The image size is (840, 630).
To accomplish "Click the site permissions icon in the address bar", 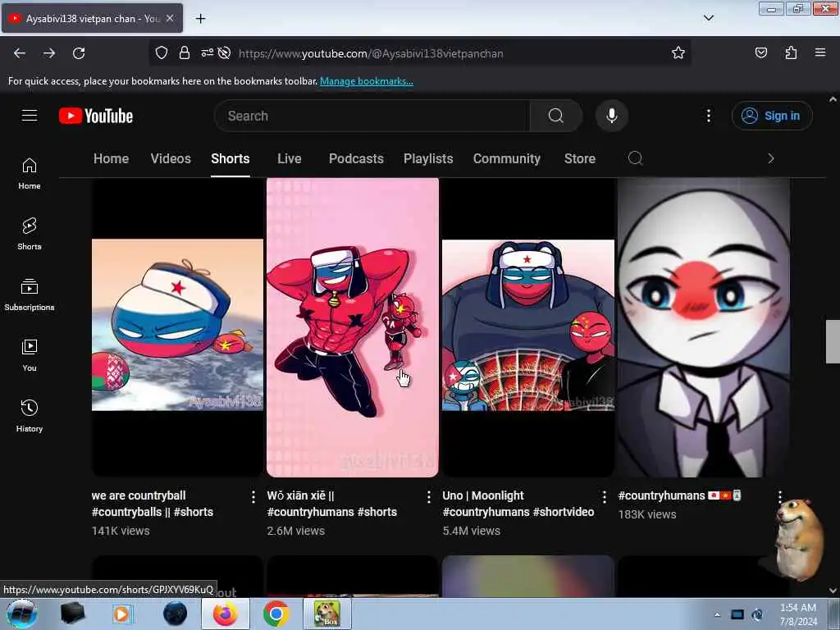I will [207, 53].
